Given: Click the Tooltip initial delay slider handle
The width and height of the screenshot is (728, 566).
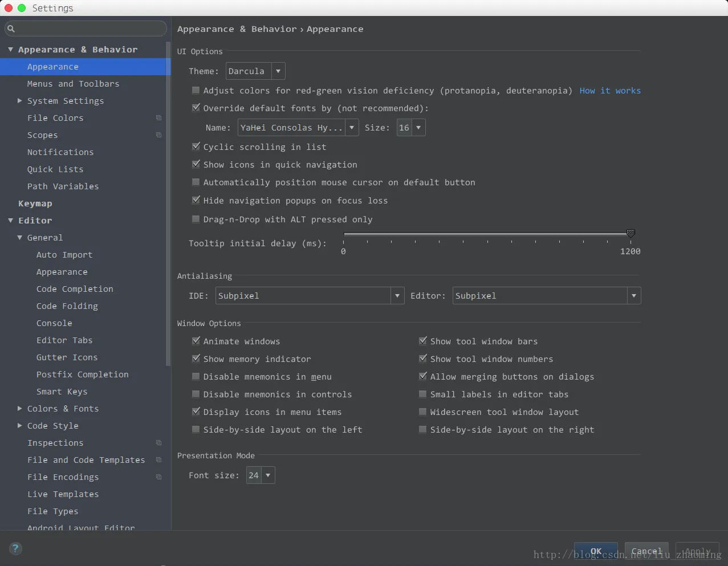Looking at the screenshot, I should 631,233.
